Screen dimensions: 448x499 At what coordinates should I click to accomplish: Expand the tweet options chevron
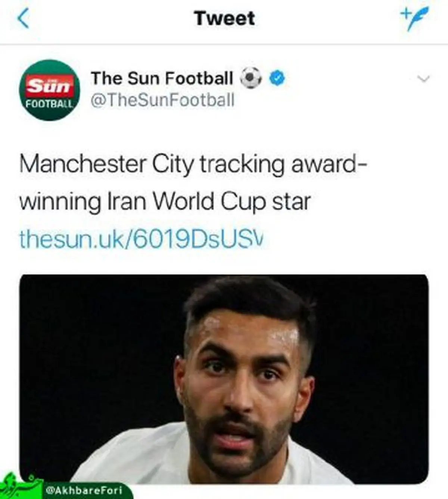[424, 78]
